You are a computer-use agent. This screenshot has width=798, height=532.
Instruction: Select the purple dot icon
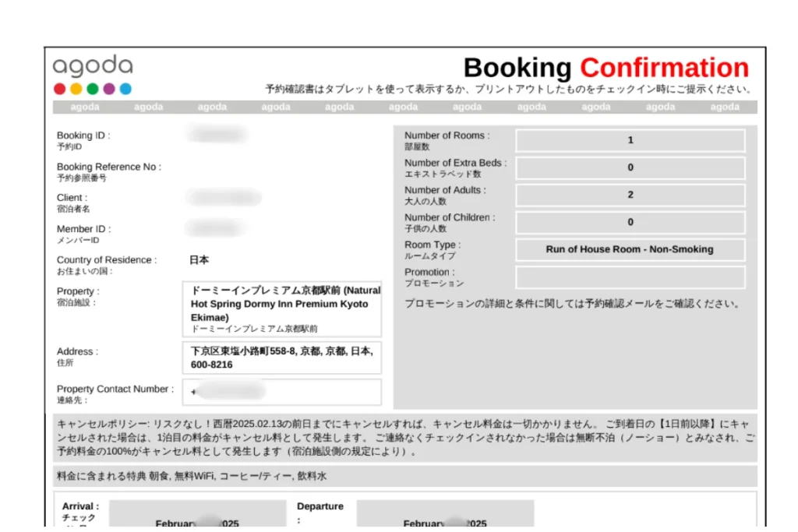(x=108, y=88)
